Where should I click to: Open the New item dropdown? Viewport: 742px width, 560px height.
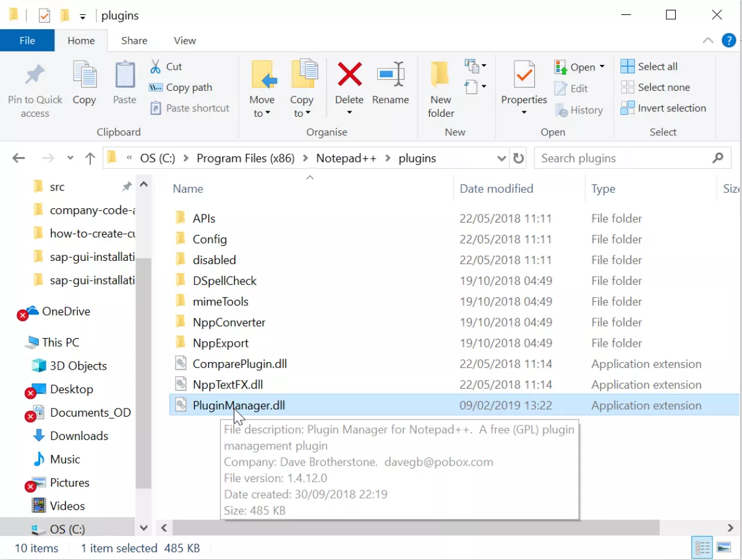[475, 66]
